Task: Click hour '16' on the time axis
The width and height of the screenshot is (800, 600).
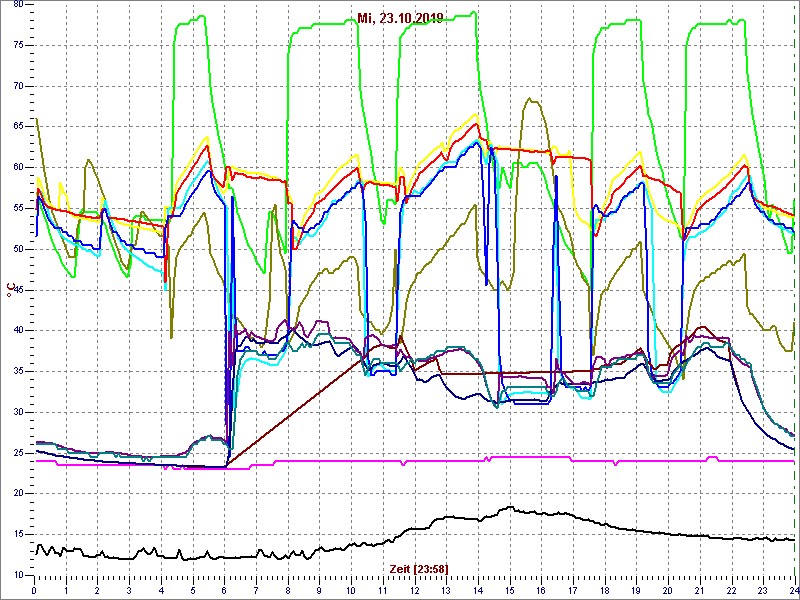Action: tap(541, 591)
